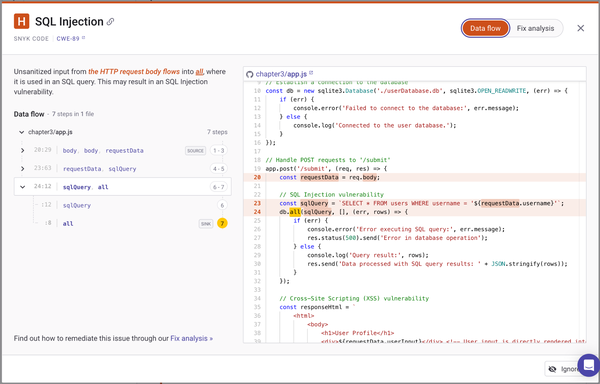Expand the 23:63 requestData, sqlQuery step

pos(23,169)
